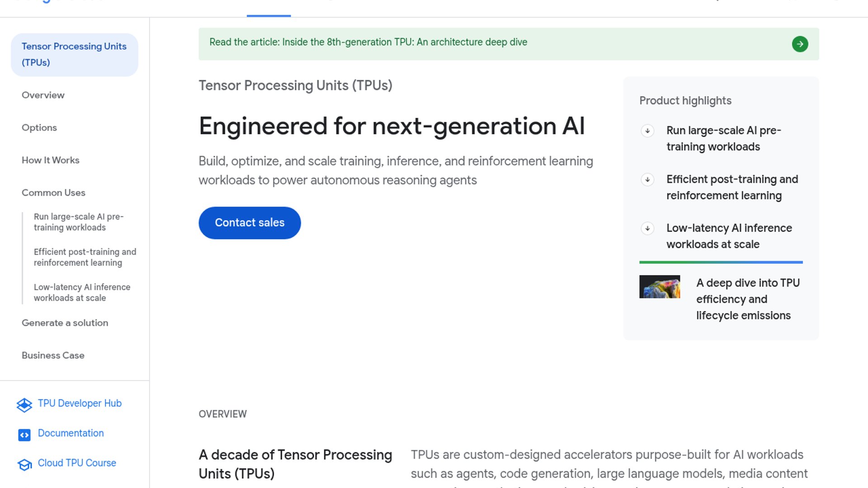This screenshot has width=868, height=488.
Task: Open the Business Case page
Action: (x=53, y=355)
